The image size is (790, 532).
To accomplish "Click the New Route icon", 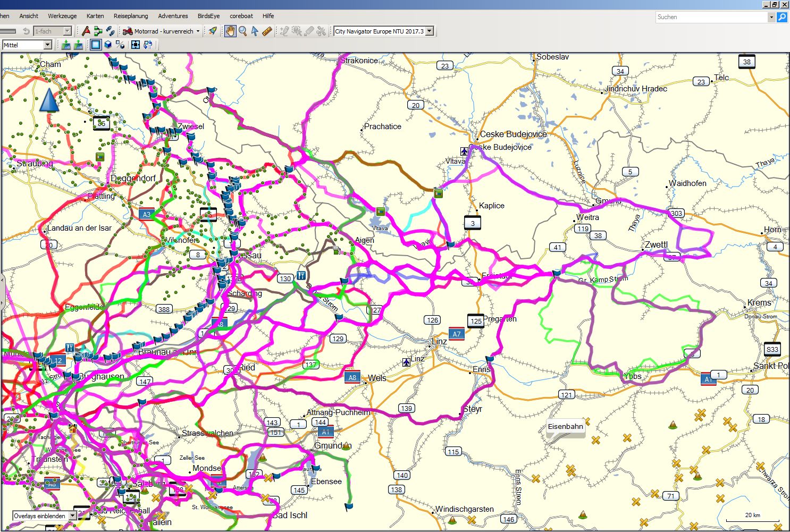I will tap(98, 31).
